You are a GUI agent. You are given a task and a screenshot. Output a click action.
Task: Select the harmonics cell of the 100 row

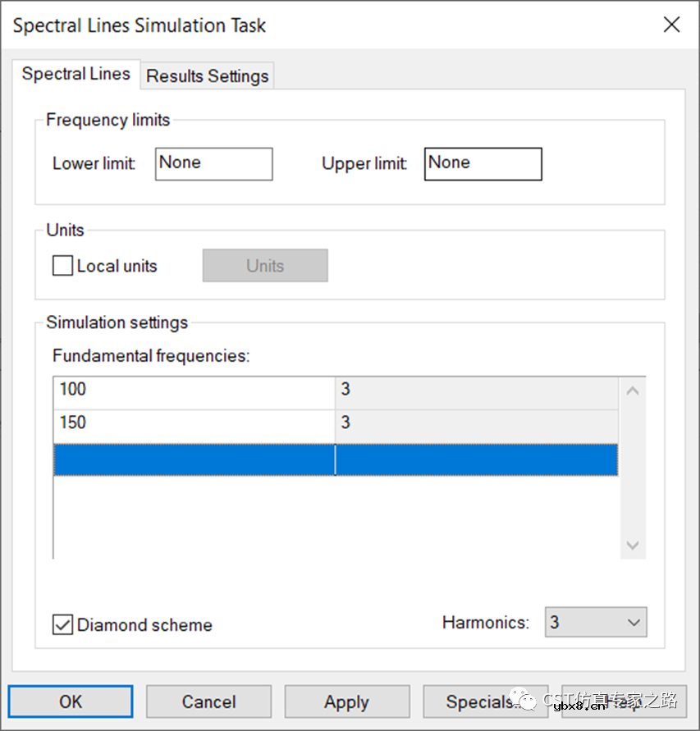pos(476,390)
